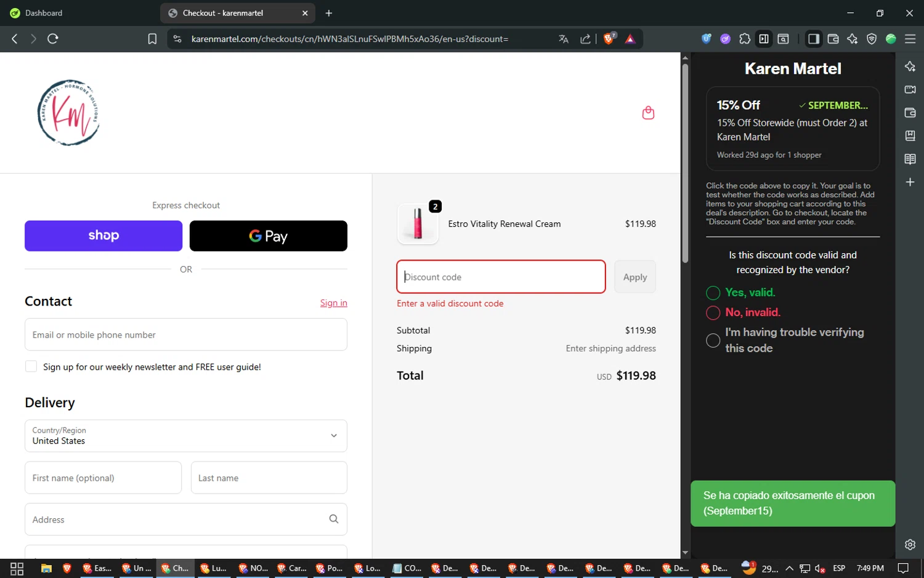
Task: Focus the Address field
Action: 186,519
